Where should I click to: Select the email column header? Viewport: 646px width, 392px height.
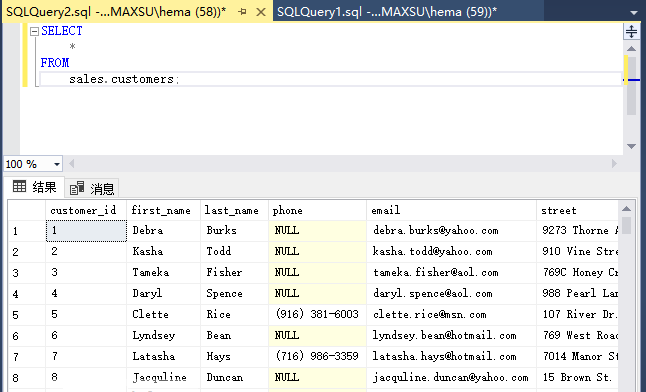pyautogui.click(x=452, y=210)
